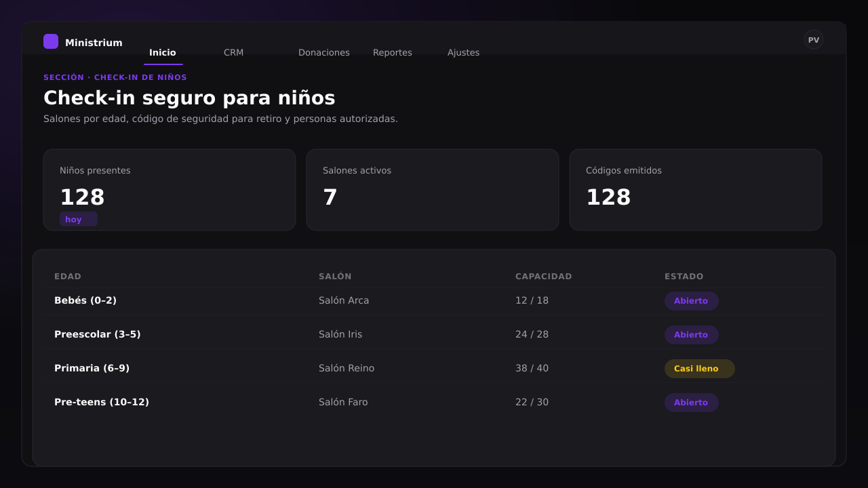The width and height of the screenshot is (868, 488).
Task: Select the Códigos emitidos stat card
Action: point(696,190)
